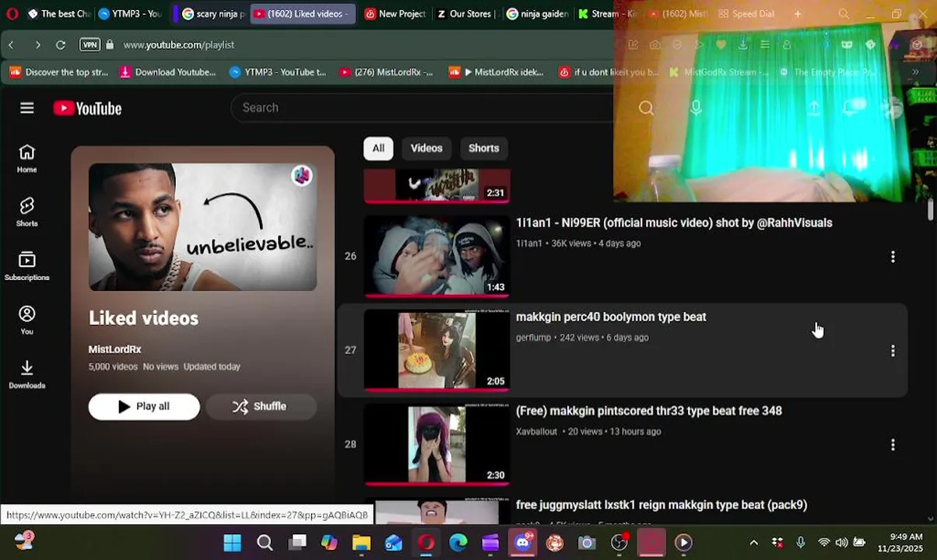This screenshot has width=937, height=560.
Task: Click 'pintscored thr33 type beat free 348' title
Action: click(x=648, y=411)
